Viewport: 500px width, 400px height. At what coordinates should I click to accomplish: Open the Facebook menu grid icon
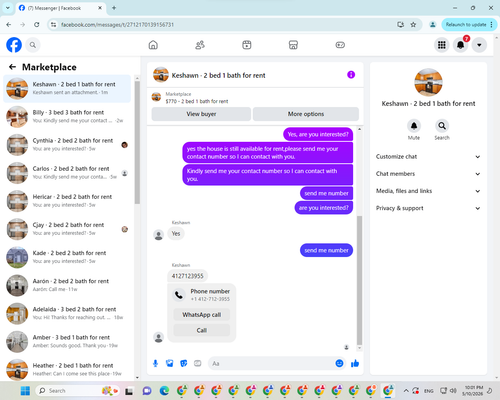(x=442, y=45)
